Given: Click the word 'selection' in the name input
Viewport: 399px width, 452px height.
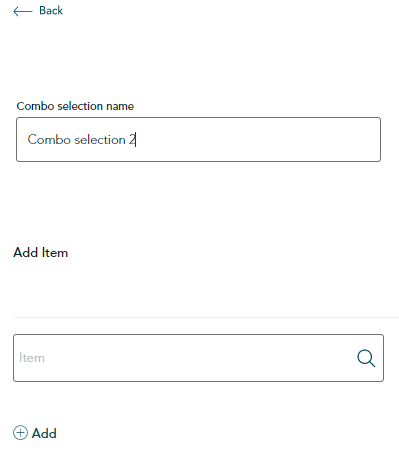Looking at the screenshot, I should pos(100,139).
